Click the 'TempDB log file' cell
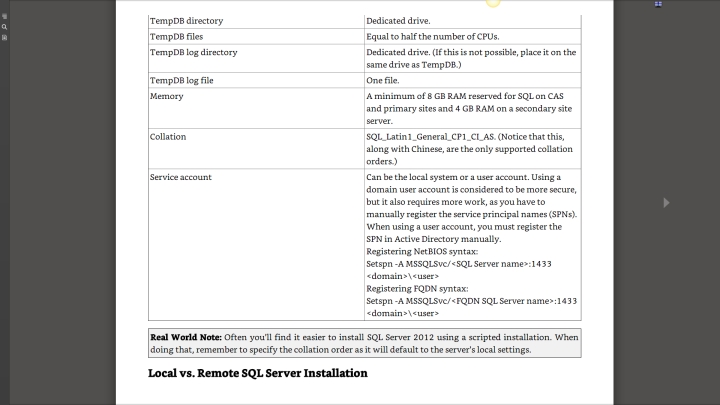 [x=181, y=79]
